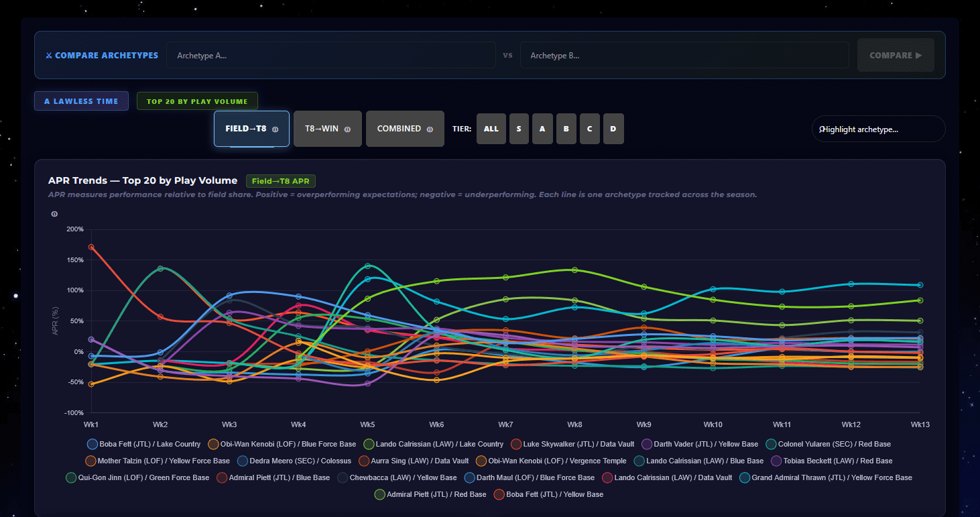Image resolution: width=980 pixels, height=517 pixels.
Task: Click the info icon on the Field→T8 tab
Action: [x=275, y=129]
